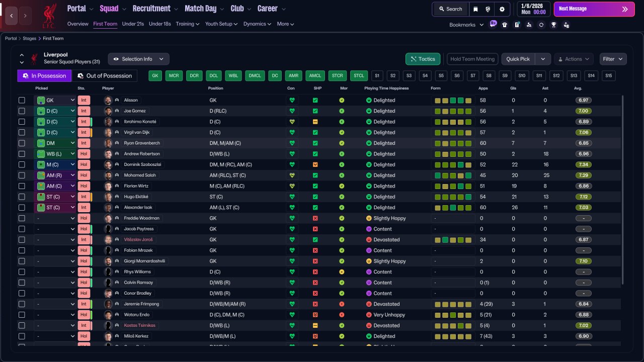Screen dimensions: 644x362
Task: Open the Actions dropdown
Action: [x=574, y=59]
